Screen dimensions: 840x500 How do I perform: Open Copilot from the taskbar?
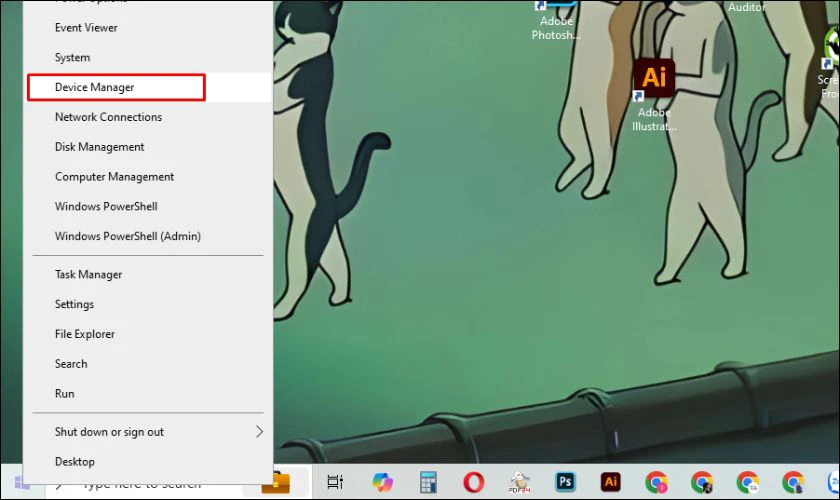[x=382, y=482]
